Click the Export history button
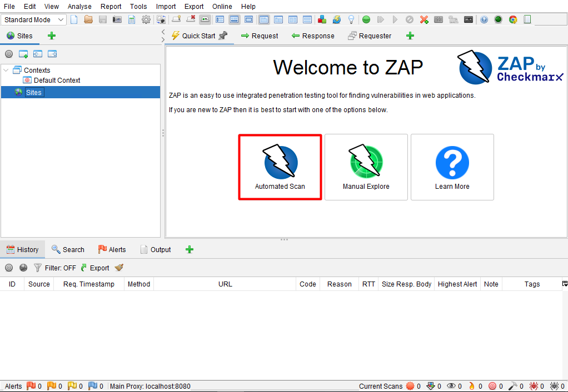The image size is (568, 392). (x=95, y=268)
